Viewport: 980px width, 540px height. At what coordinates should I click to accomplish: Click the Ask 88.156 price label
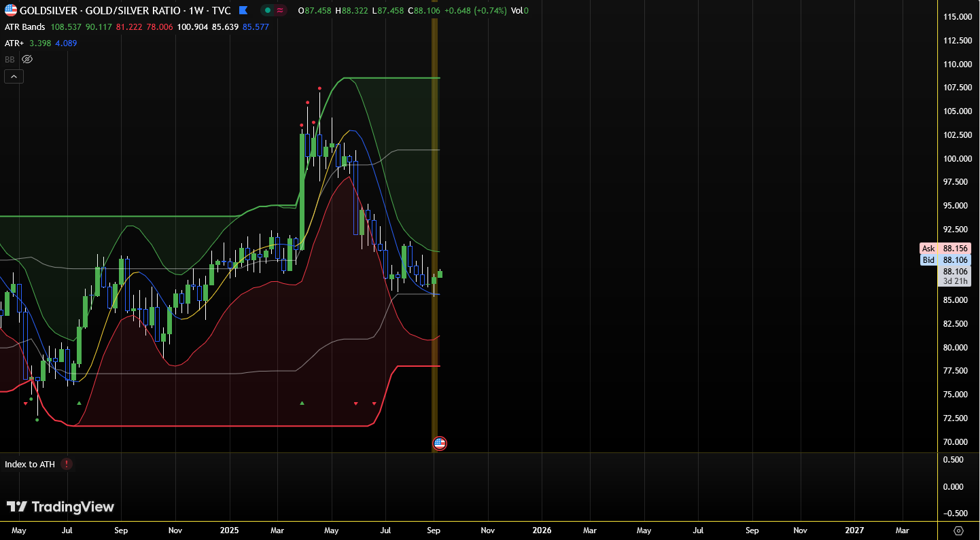945,249
